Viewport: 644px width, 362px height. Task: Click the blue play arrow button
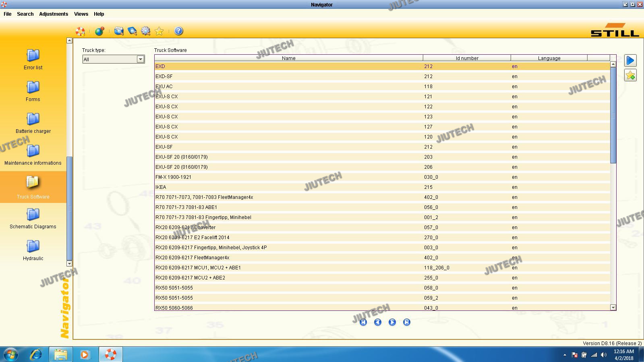click(630, 60)
